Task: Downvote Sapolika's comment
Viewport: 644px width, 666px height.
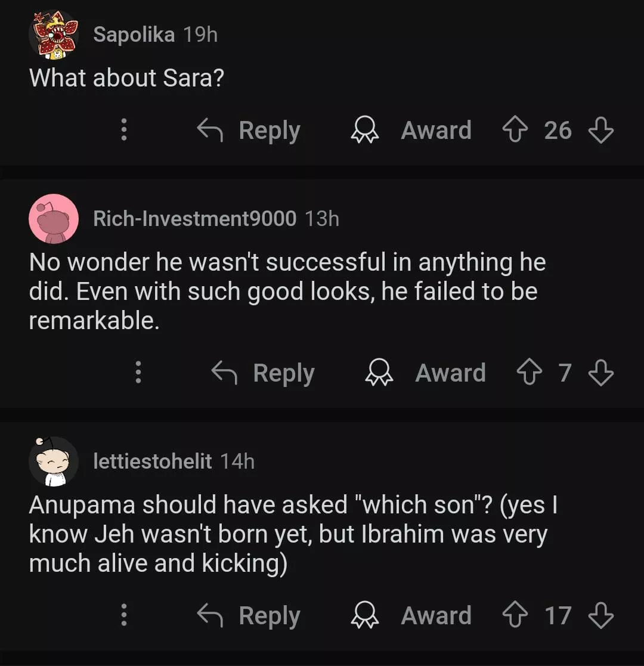Action: [x=600, y=130]
